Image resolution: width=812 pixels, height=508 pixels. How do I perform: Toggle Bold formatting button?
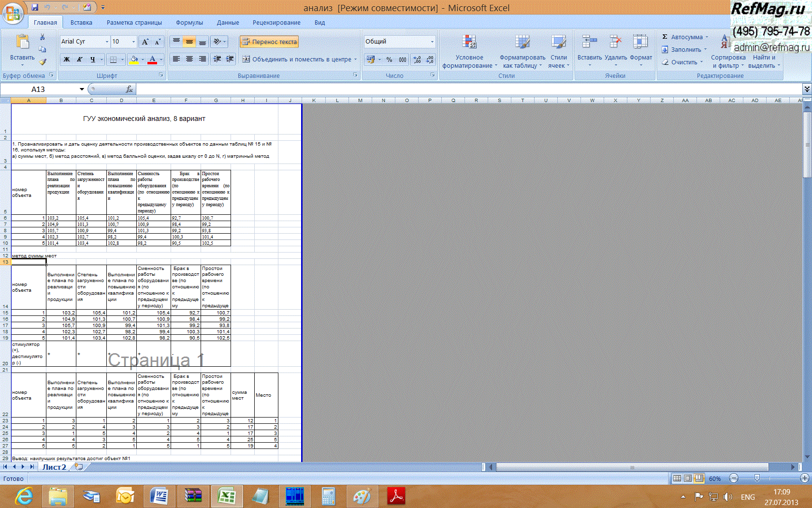click(67, 60)
